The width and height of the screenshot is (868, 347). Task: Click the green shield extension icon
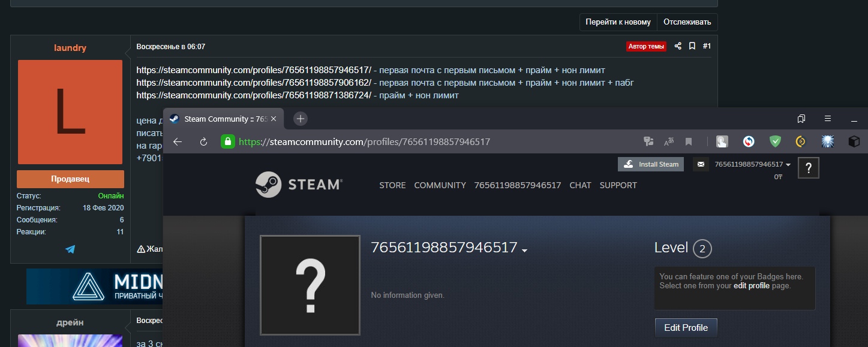pyautogui.click(x=775, y=141)
